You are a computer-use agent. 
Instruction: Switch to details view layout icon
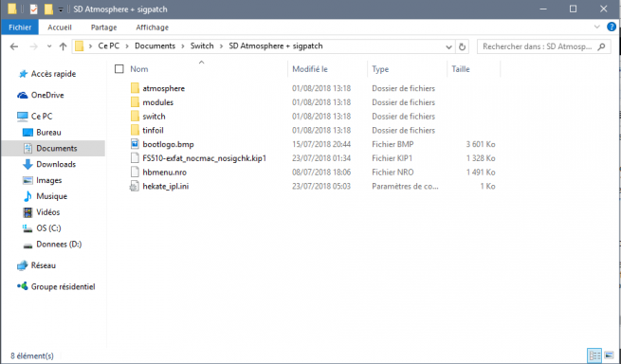[594, 355]
